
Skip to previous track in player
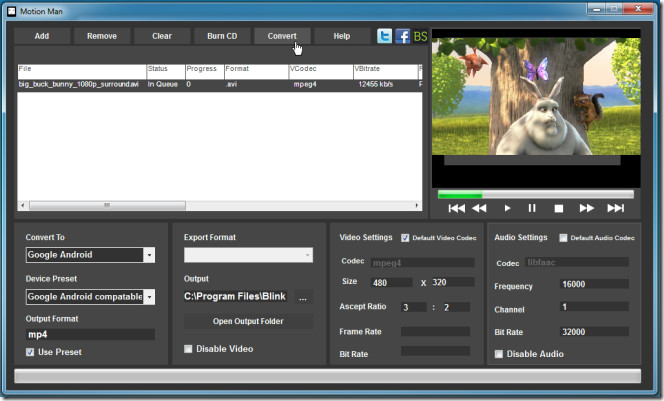(x=456, y=208)
